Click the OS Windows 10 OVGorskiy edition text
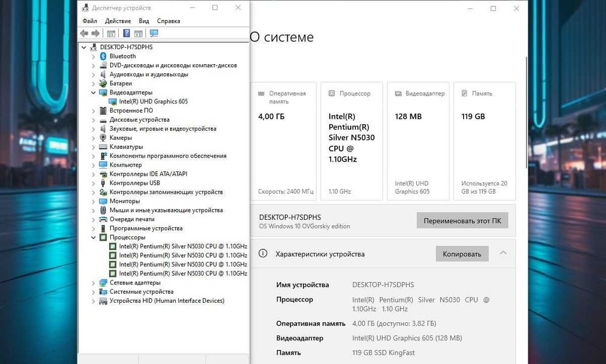Screen dimensions: 606x364 305,226
